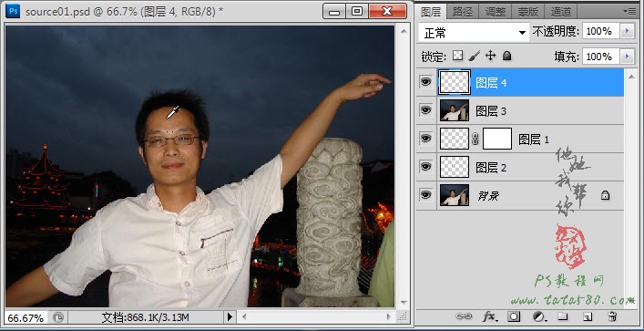The width and height of the screenshot is (644, 331).
Task: Select 背景 layer thumbnail
Action: (x=455, y=195)
